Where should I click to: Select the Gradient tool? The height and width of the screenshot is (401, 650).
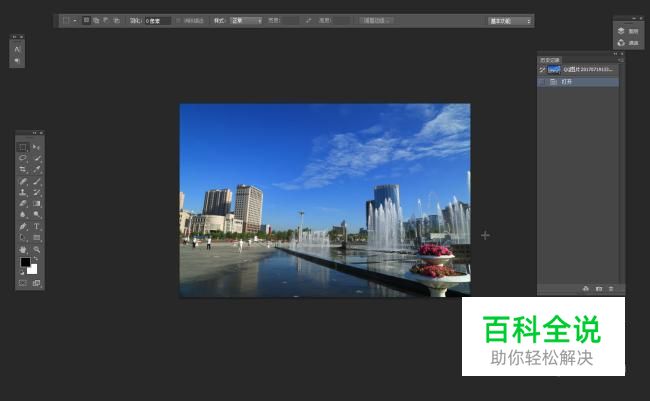[36, 203]
